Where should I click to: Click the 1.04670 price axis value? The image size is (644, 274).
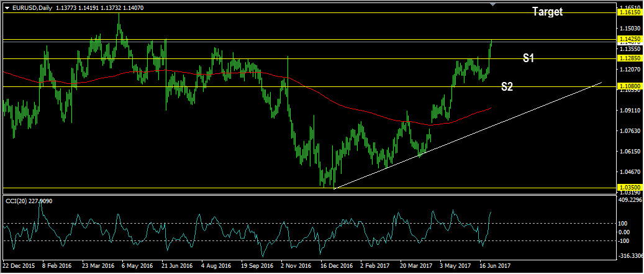coord(630,172)
